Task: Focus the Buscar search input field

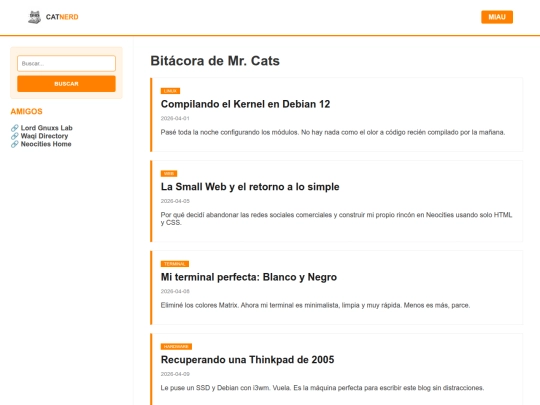Action: tap(66, 63)
